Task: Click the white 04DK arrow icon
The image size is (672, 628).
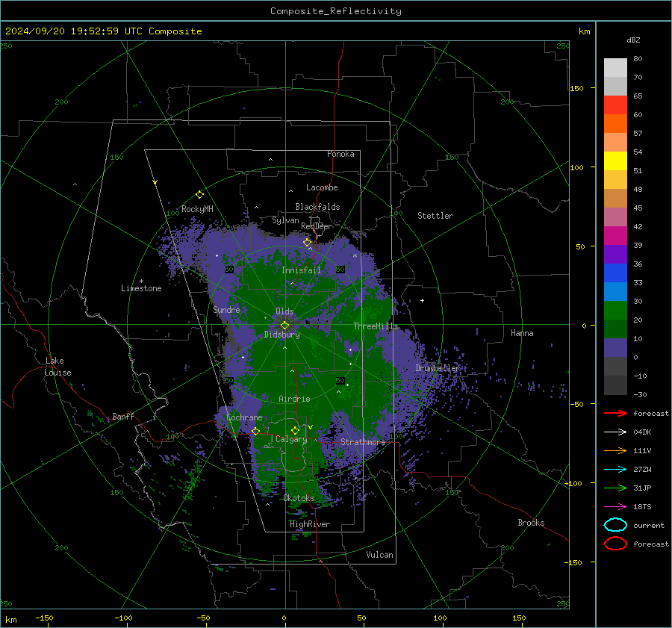Action: tap(615, 432)
